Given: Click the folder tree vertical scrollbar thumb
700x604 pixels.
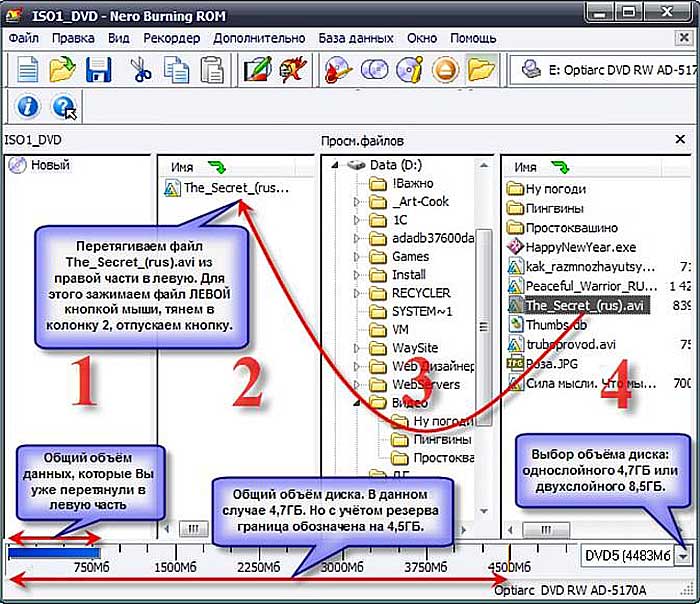Looking at the screenshot, I should point(483,327).
